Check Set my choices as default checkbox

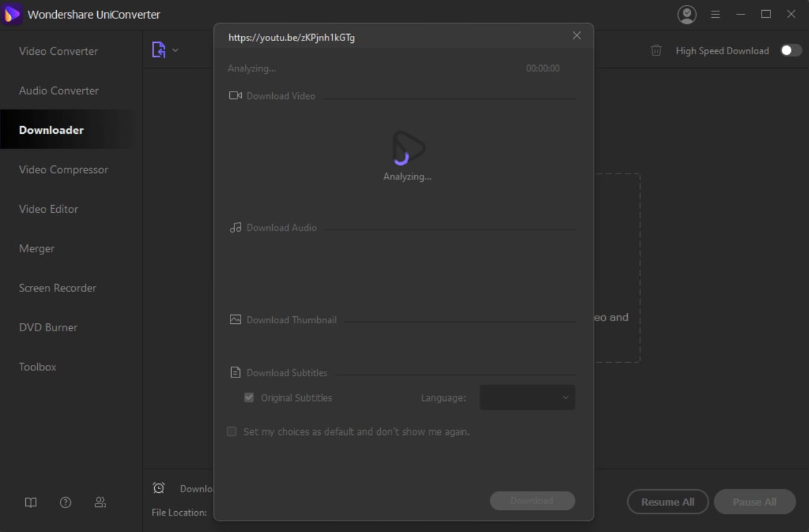[232, 432]
